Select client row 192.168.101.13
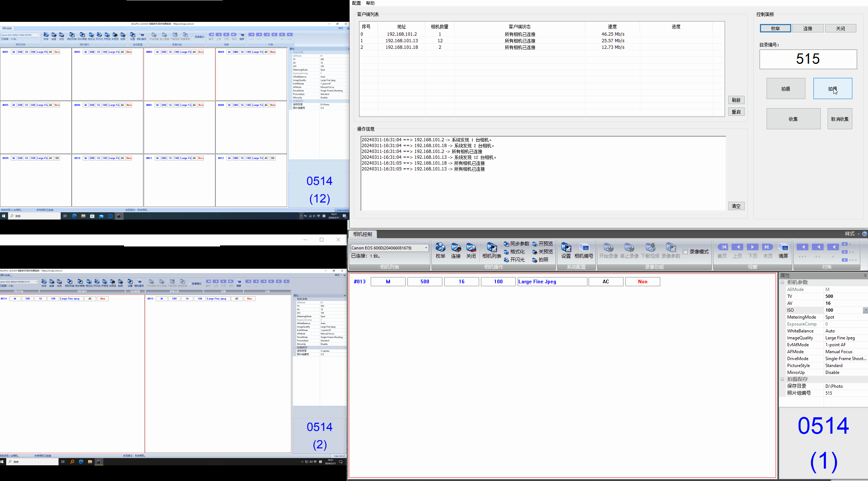Image resolution: width=868 pixels, height=481 pixels. (x=402, y=41)
